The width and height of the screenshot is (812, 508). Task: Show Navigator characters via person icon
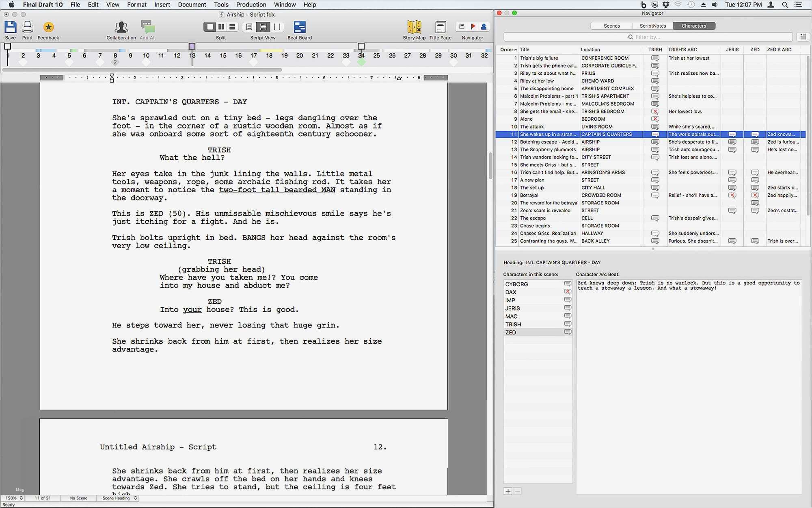click(484, 27)
